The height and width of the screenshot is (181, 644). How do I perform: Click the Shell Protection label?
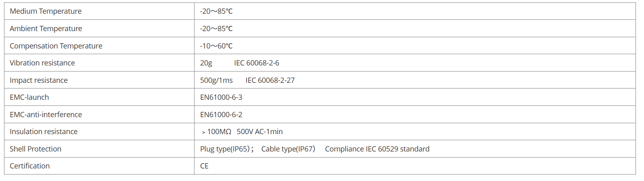coord(36,149)
